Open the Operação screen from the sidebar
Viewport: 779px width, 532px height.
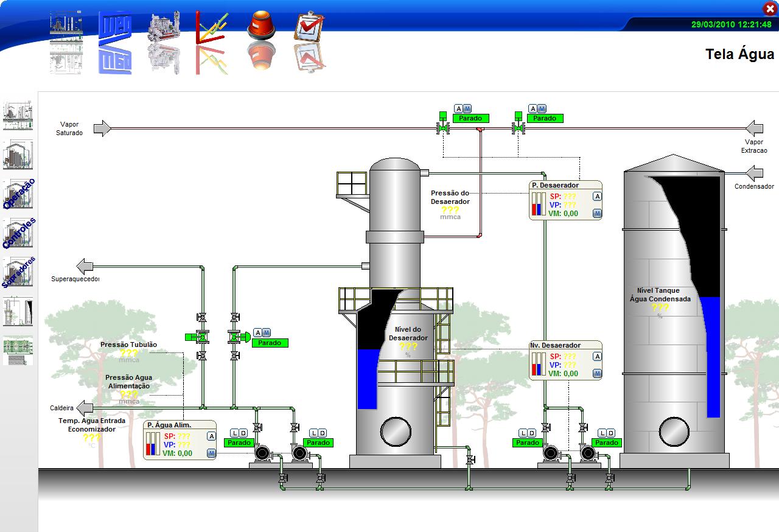click(x=18, y=194)
